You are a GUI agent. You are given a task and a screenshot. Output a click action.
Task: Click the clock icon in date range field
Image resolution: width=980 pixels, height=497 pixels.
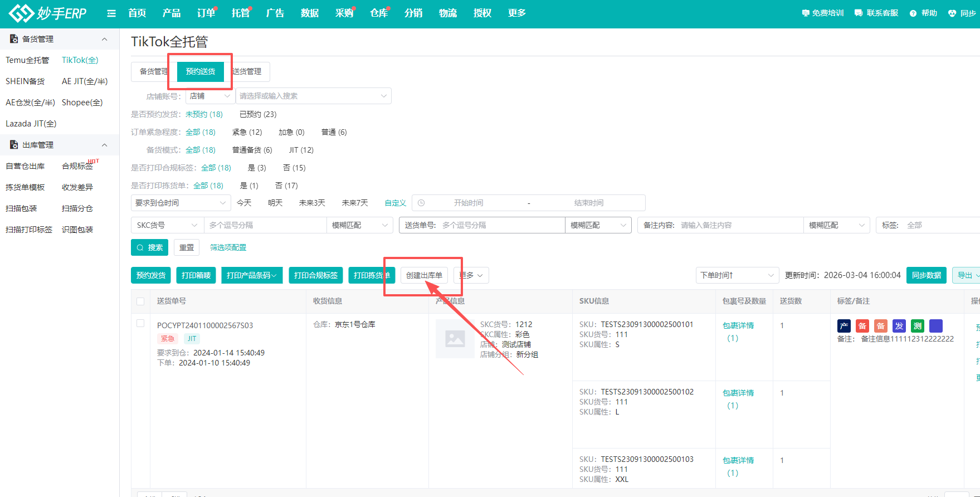[421, 203]
